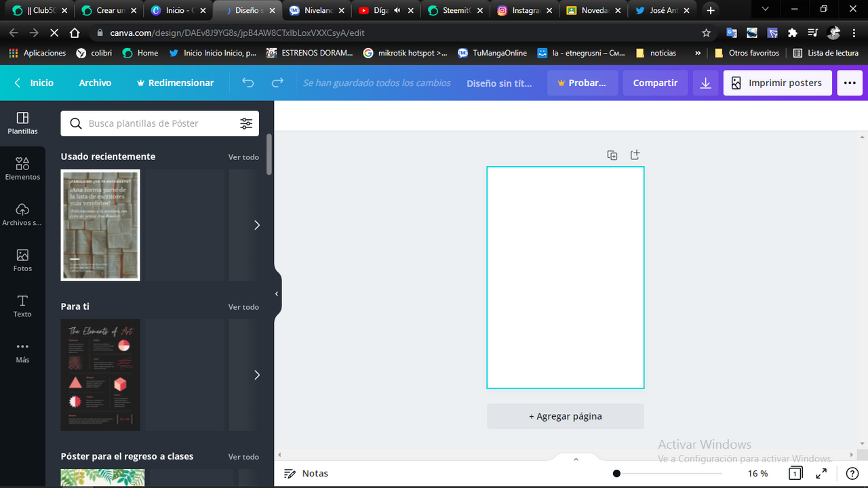Click the download icon in top bar
868x488 pixels.
[x=705, y=83]
